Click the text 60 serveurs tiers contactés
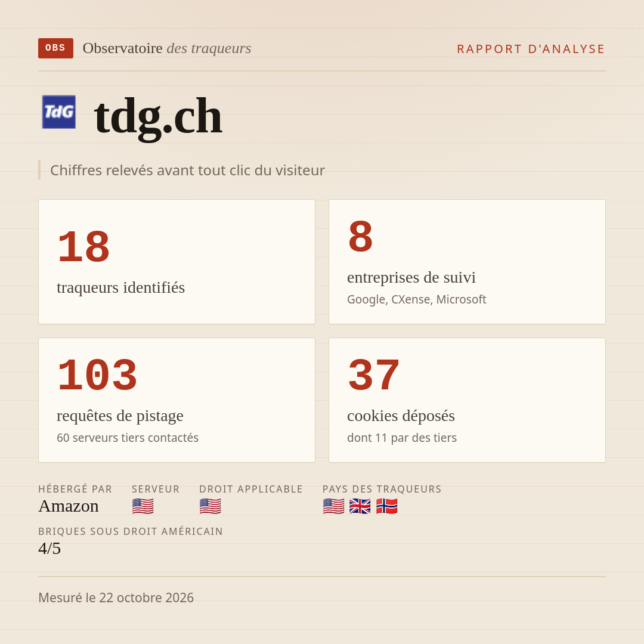The image size is (644, 644). coord(128,438)
